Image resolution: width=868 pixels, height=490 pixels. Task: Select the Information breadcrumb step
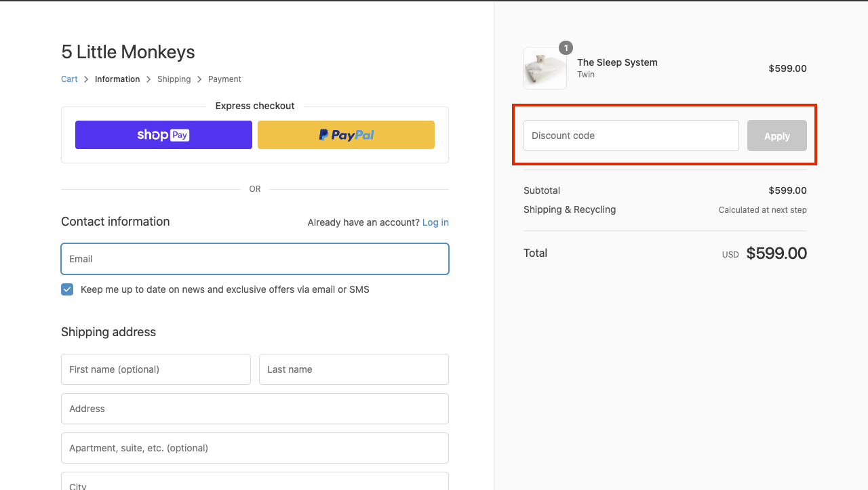click(117, 79)
